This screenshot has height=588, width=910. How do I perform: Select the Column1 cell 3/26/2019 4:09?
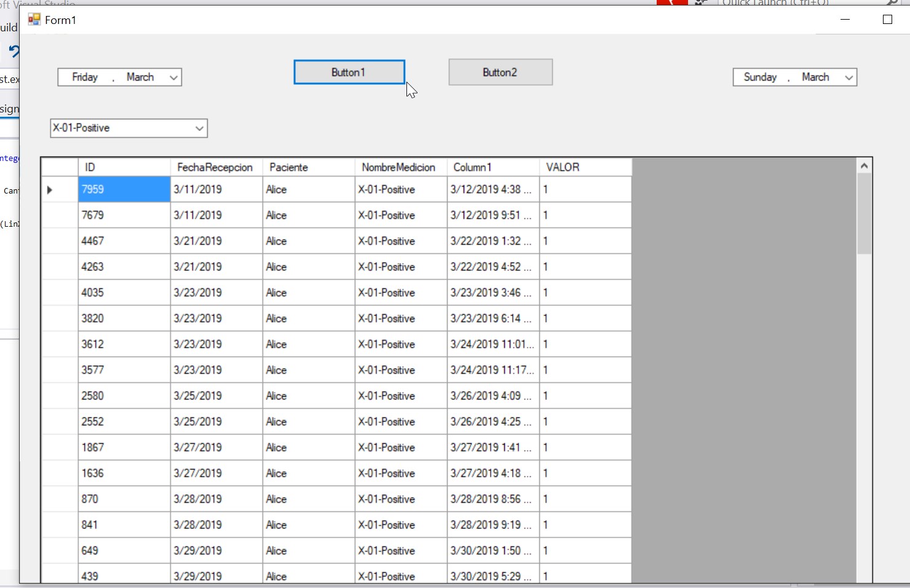point(493,396)
